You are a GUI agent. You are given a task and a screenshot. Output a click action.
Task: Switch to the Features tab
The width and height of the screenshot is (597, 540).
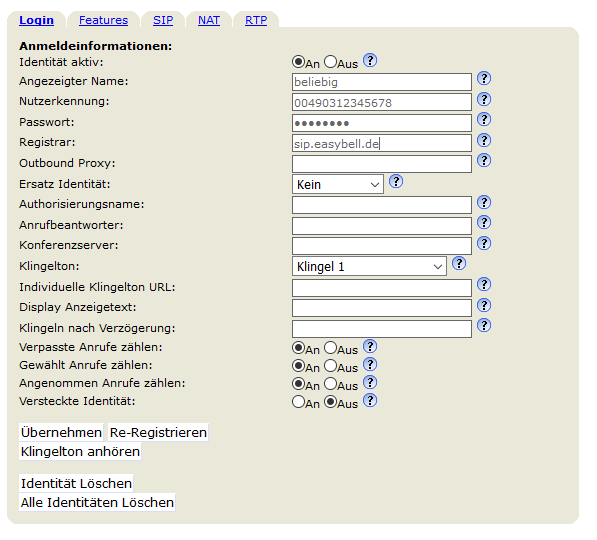click(103, 20)
